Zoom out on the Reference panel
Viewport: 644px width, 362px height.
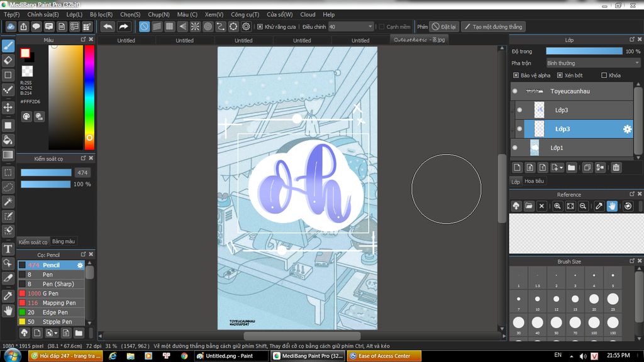(583, 206)
